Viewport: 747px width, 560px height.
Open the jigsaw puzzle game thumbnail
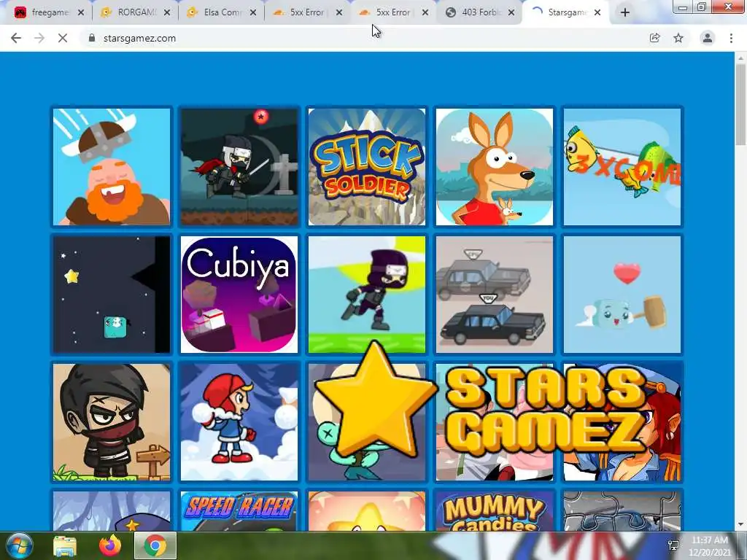tap(622, 511)
